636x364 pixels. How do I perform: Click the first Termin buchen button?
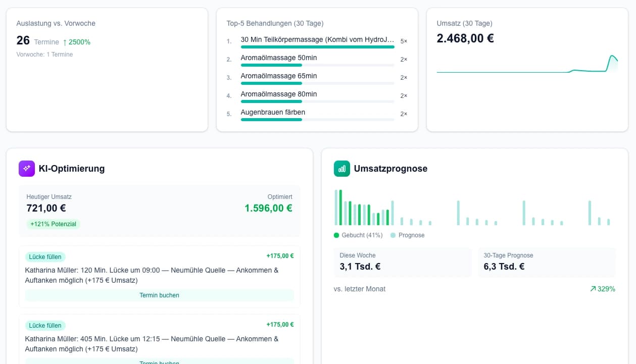(159, 295)
